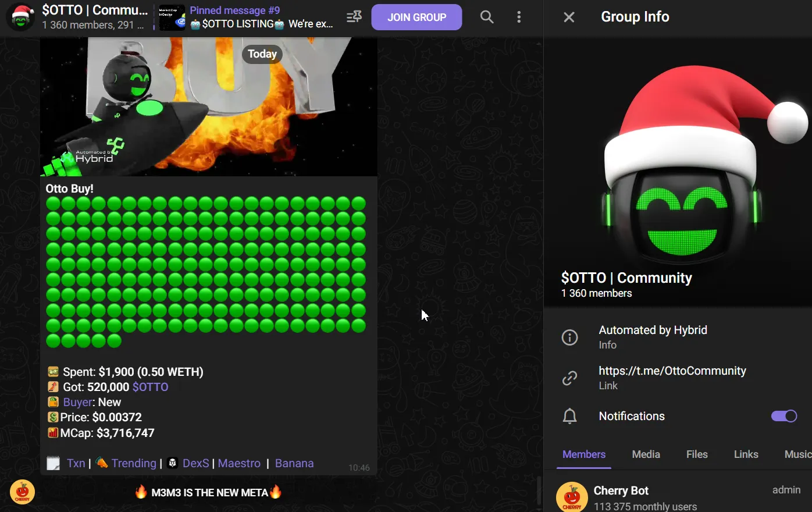Switch to the Files tab
This screenshot has height=512, width=812.
click(697, 454)
